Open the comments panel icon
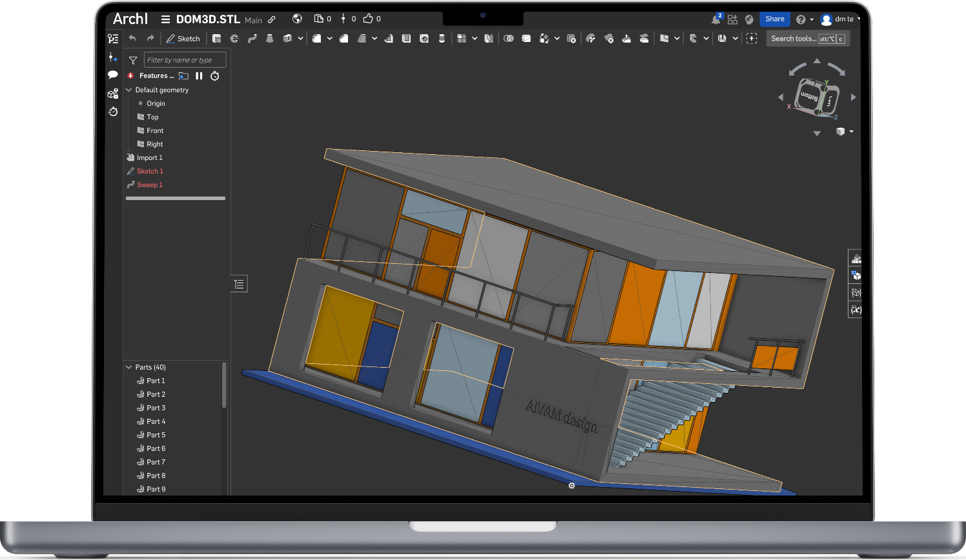The image size is (966, 560). (113, 75)
